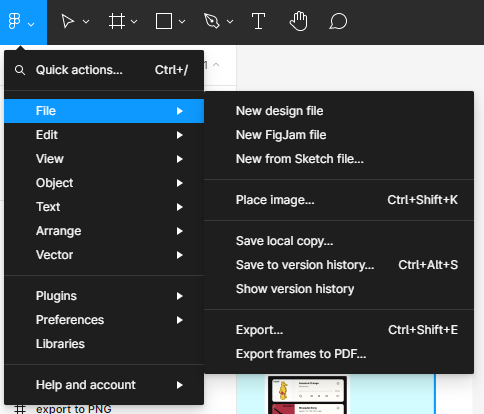Select the Rectangle shape tool
Screen dimensions: 484x414
(x=164, y=22)
